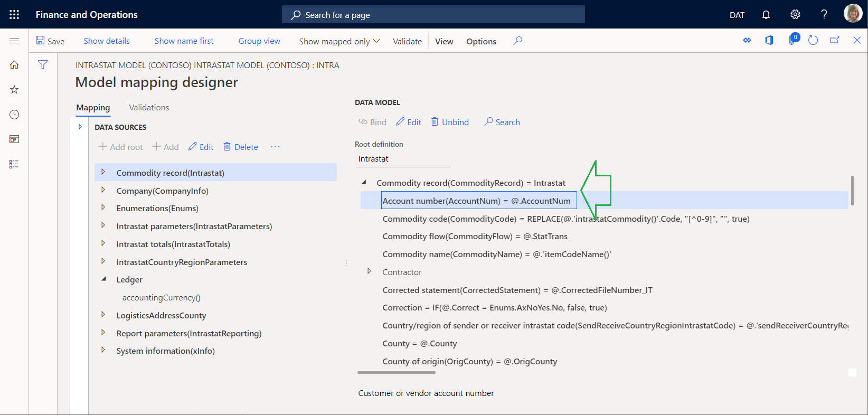Viewport: 868px width, 415px height.
Task: Click the Root definition Intrastat field
Action: coord(403,159)
